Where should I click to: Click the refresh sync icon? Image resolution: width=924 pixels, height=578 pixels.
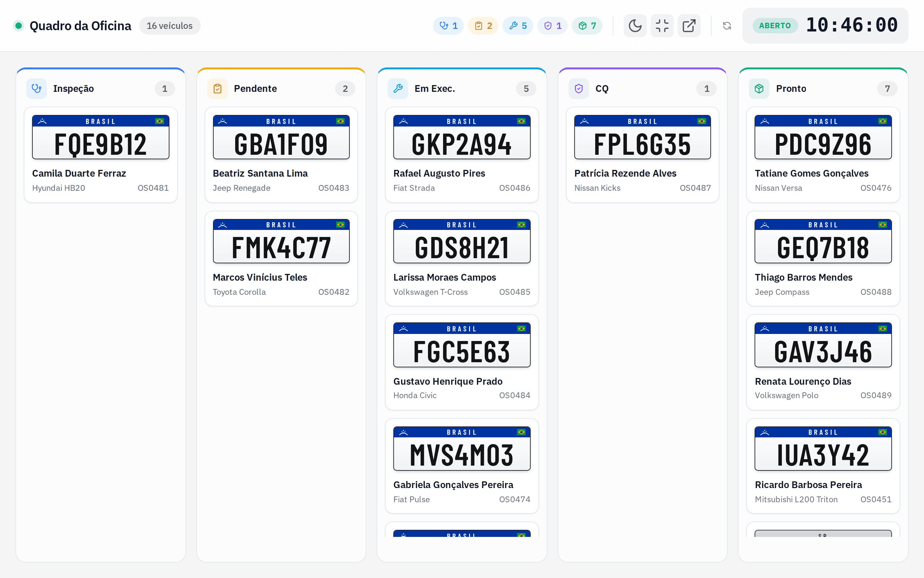(x=727, y=26)
